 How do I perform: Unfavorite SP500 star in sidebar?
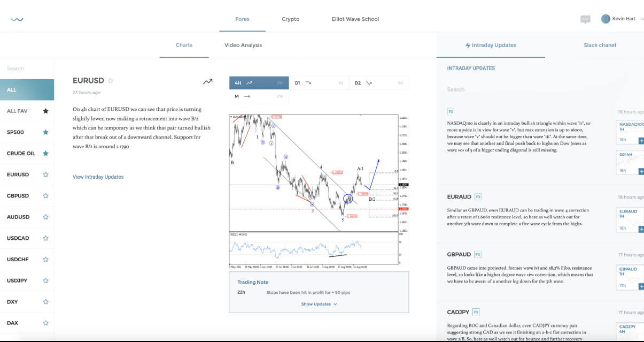tap(46, 132)
